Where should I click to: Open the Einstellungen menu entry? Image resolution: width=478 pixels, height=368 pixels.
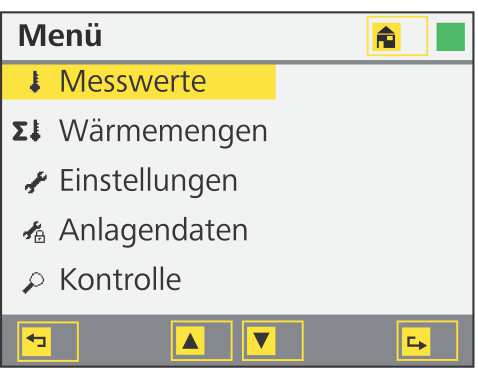pyautogui.click(x=148, y=181)
